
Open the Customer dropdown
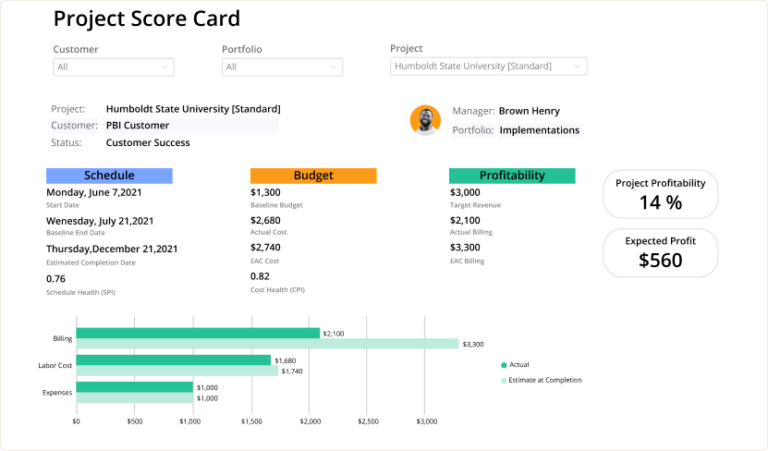113,67
